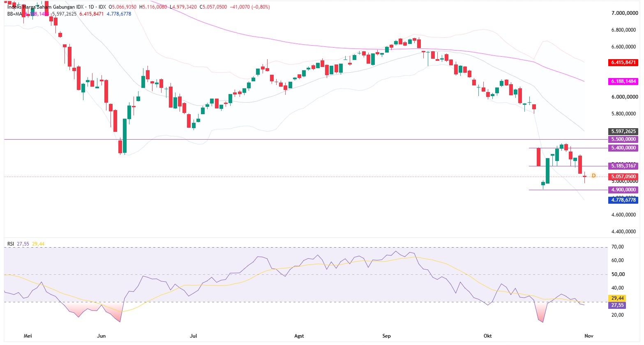The image size is (644, 345).
Task: Click the 7.000,0000 price scale value
Action: (x=625, y=13)
